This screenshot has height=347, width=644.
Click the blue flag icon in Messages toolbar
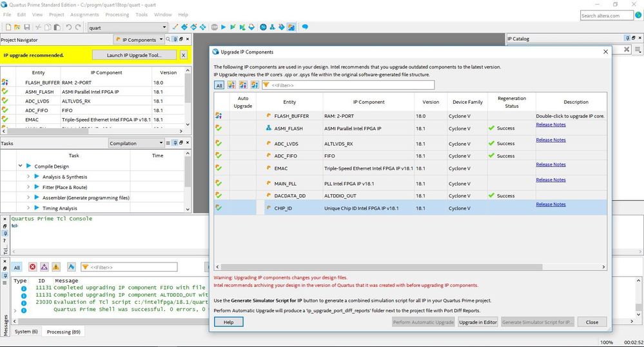[x=71, y=267]
